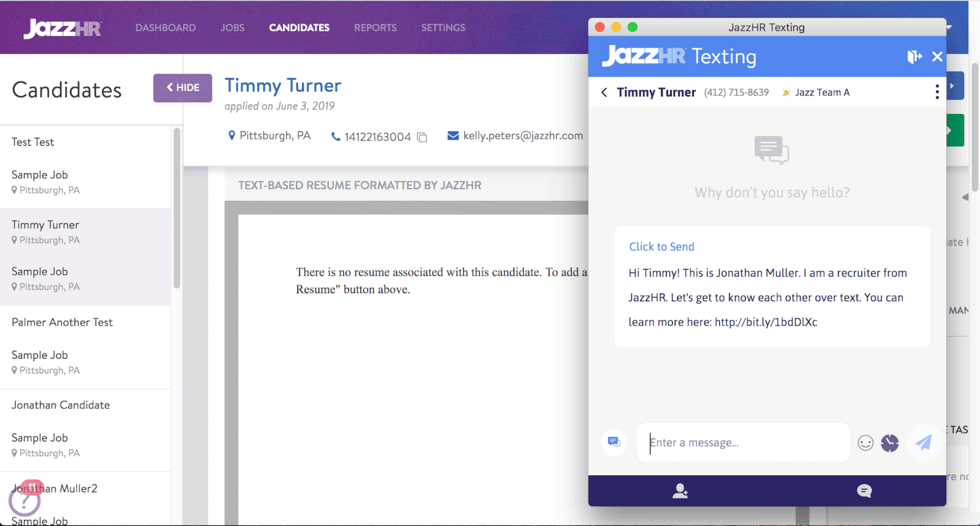Send message with paper plane icon

tap(924, 442)
